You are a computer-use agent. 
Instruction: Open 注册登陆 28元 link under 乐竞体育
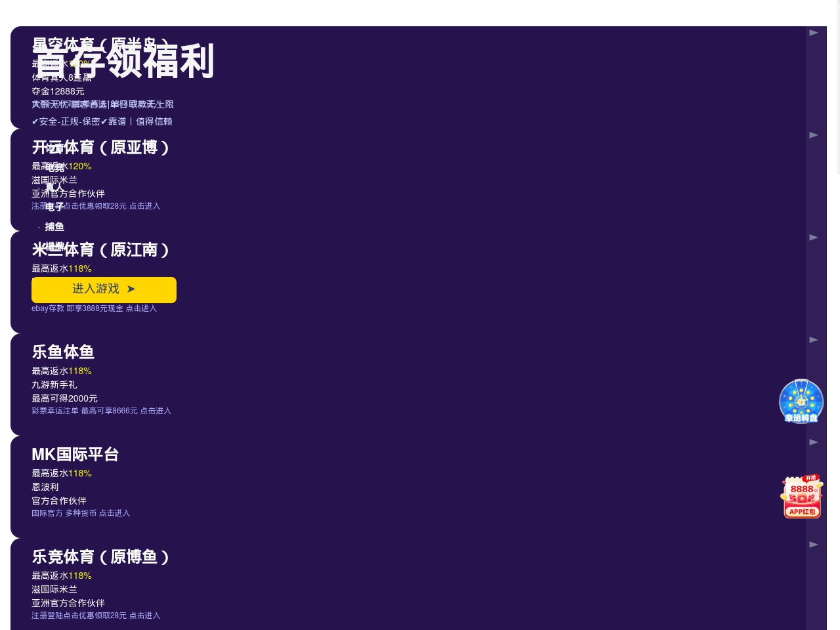96,616
